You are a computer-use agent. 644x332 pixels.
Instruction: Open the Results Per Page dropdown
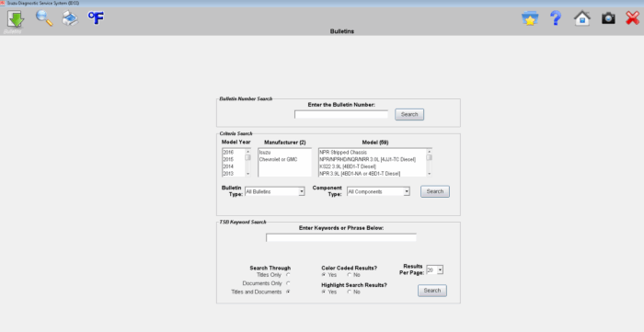[x=434, y=270]
